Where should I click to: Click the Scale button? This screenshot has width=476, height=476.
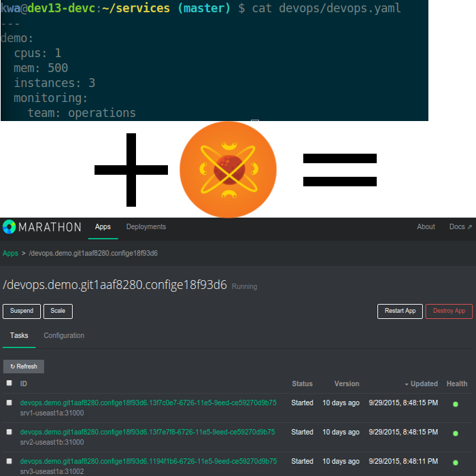58,311
